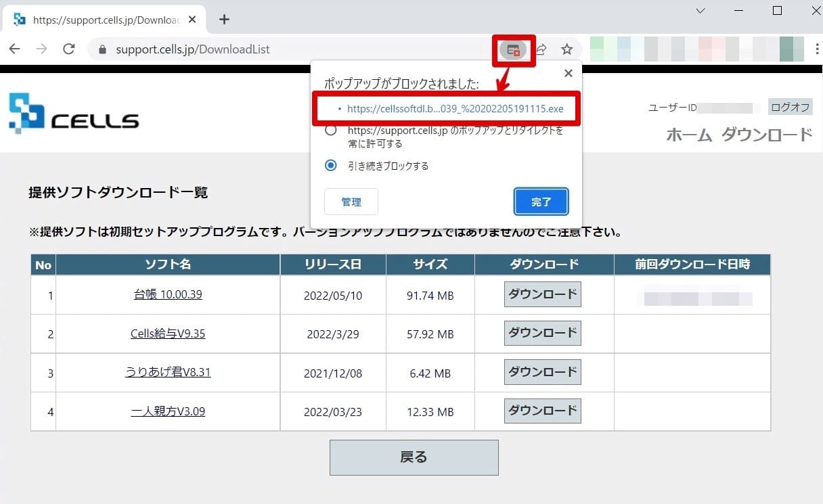The height and width of the screenshot is (504, 823).
Task: Click the 提供ソフトダウンロード一覧 heading
Action: [118, 193]
